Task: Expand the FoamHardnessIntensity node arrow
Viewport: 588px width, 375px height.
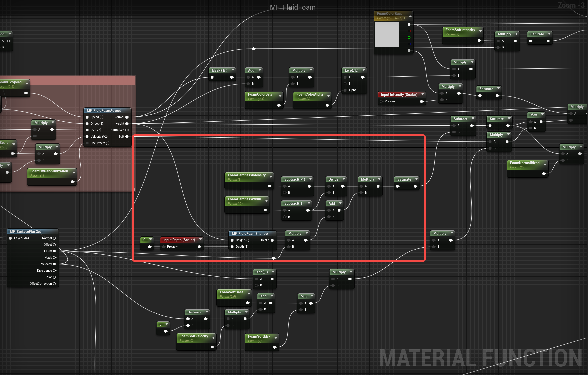Action: (x=271, y=177)
